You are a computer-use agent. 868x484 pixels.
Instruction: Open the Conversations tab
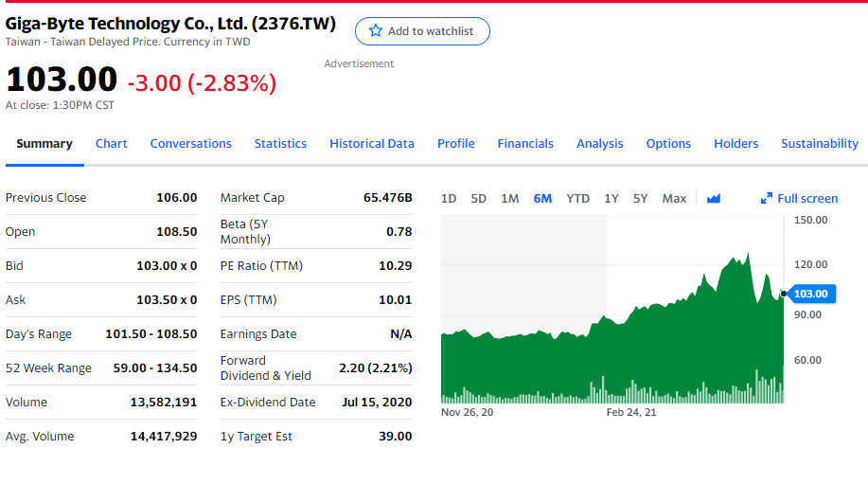pos(191,143)
